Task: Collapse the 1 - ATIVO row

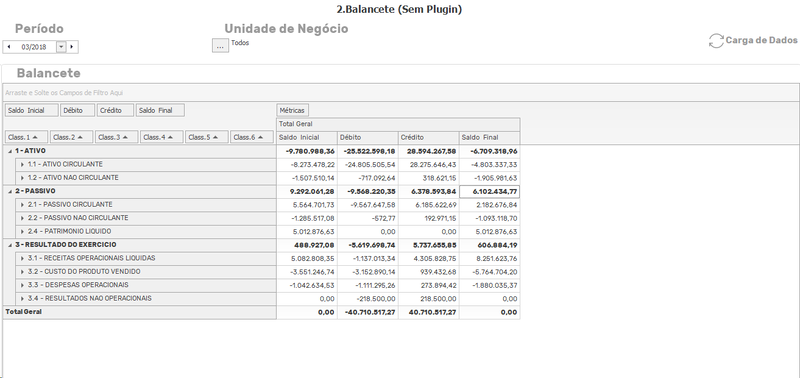Action: (x=10, y=151)
